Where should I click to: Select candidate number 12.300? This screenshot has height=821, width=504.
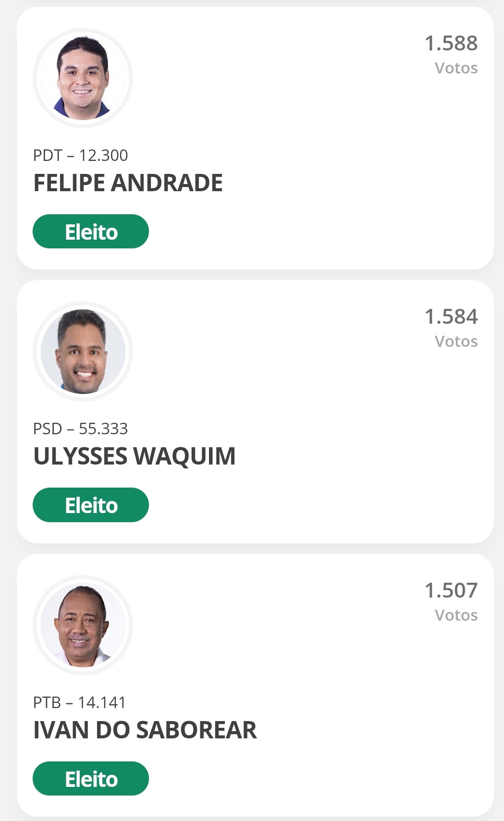pyautogui.click(x=103, y=156)
